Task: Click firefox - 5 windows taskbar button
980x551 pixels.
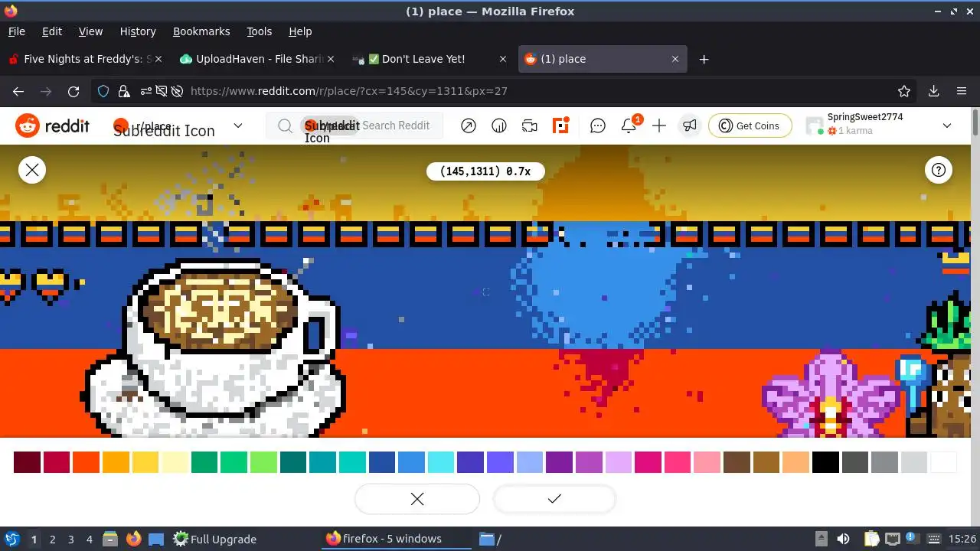Action: point(397,539)
